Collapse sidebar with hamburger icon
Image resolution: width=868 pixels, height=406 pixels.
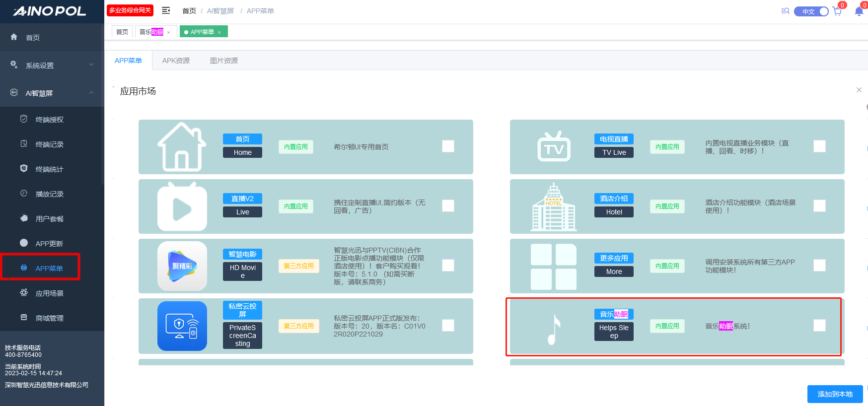point(166,10)
